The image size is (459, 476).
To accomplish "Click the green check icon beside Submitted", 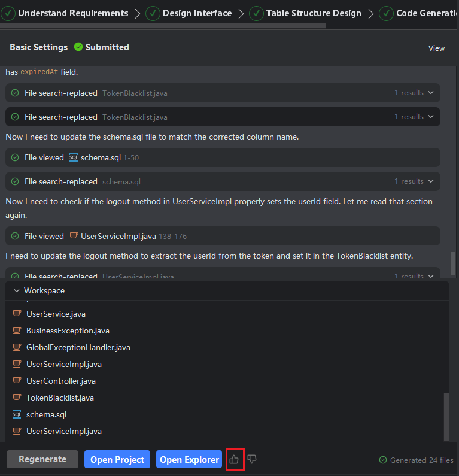I will pyautogui.click(x=78, y=47).
